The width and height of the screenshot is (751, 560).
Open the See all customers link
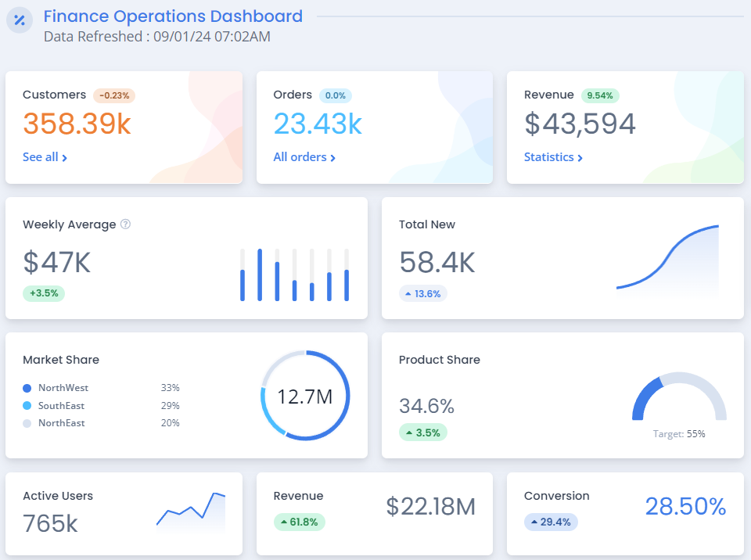tap(45, 157)
